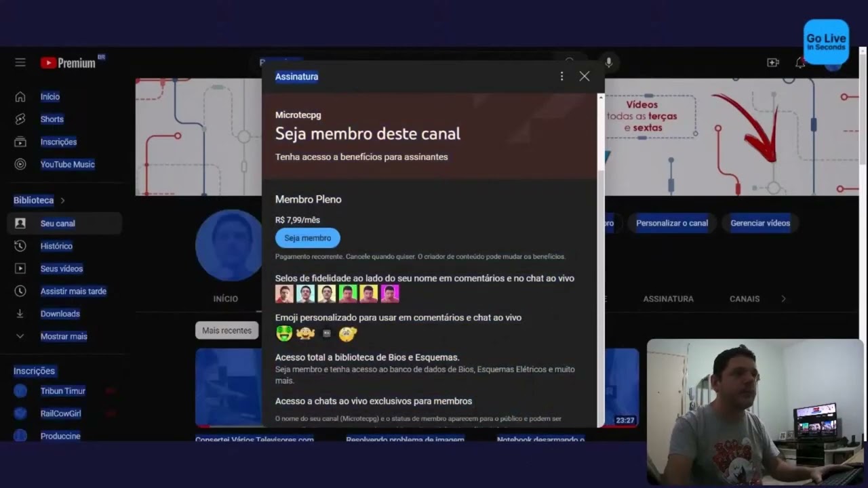Switch to the CANAIS channel tab
The height and width of the screenshot is (488, 868).
(x=745, y=299)
